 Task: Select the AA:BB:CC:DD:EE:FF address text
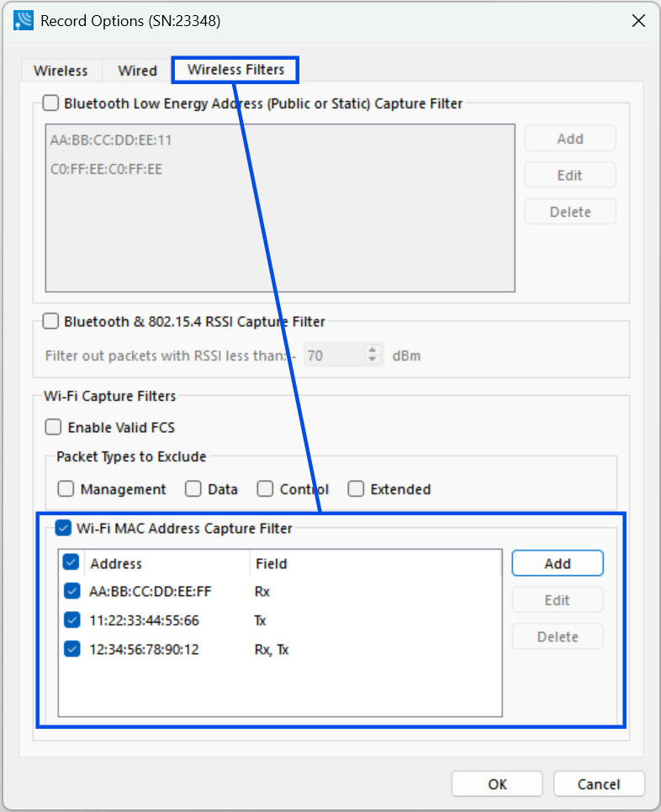[x=151, y=592]
